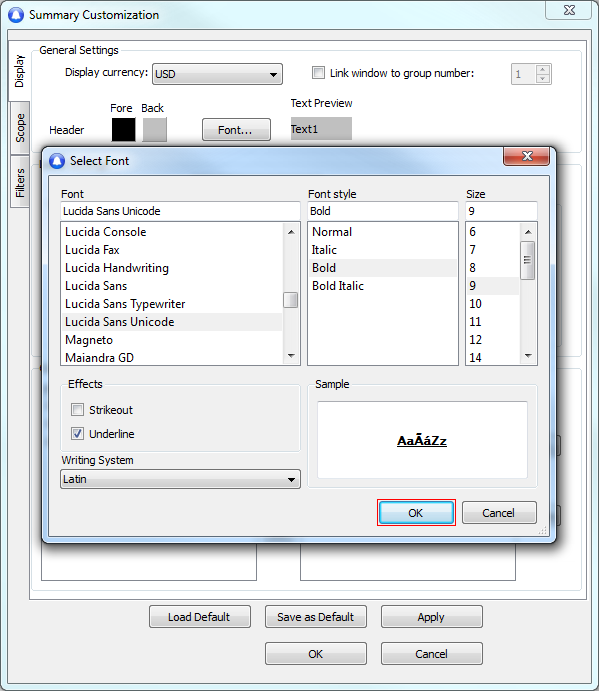Image resolution: width=599 pixels, height=691 pixels.
Task: Close the Select Font dialog
Action: coord(527,156)
